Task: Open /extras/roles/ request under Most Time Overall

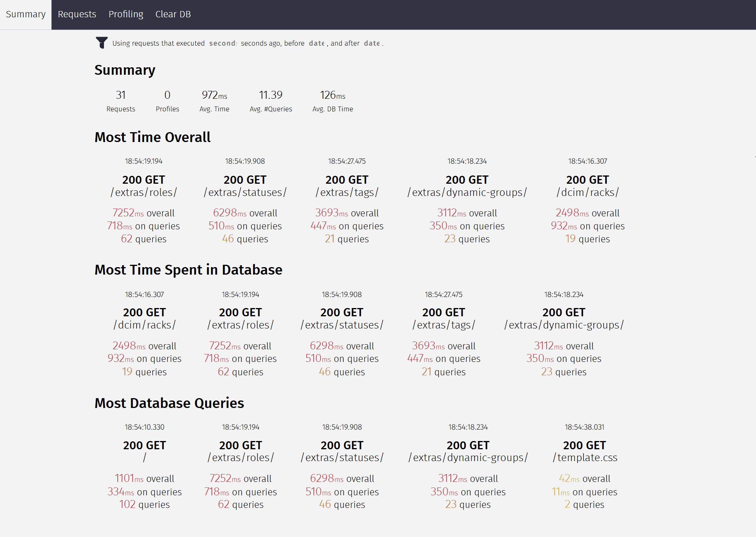Action: (143, 192)
